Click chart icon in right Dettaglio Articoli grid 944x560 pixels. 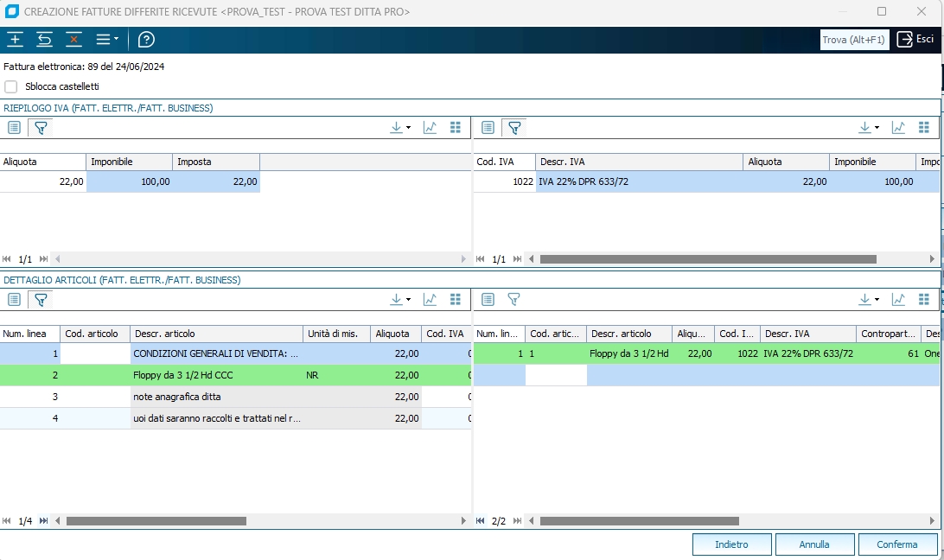(898, 300)
